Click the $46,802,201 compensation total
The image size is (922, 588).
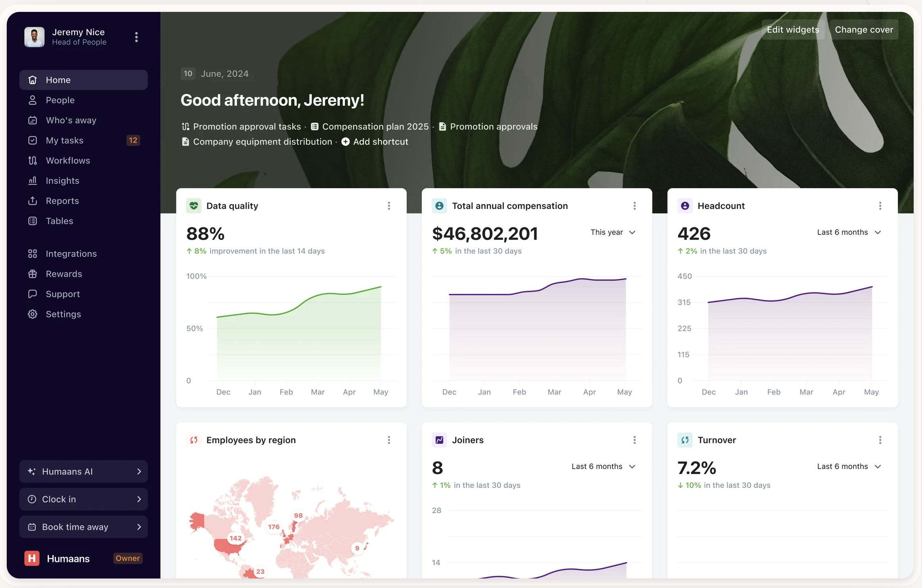click(485, 233)
